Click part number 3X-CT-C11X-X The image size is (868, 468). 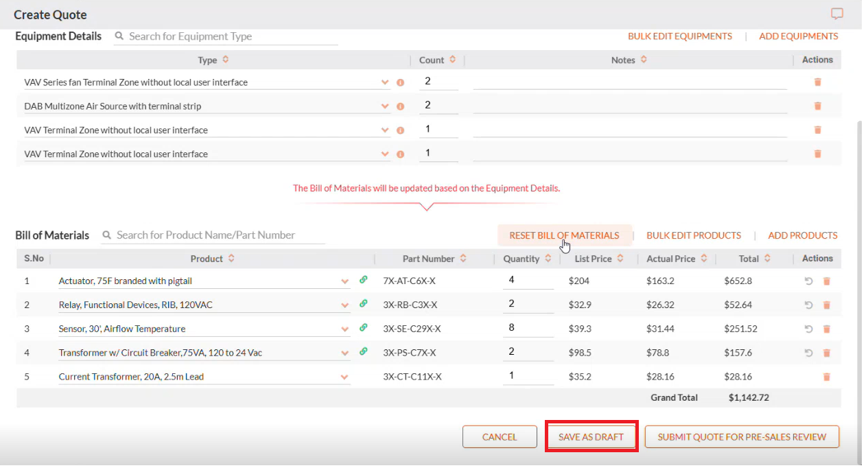coord(412,377)
